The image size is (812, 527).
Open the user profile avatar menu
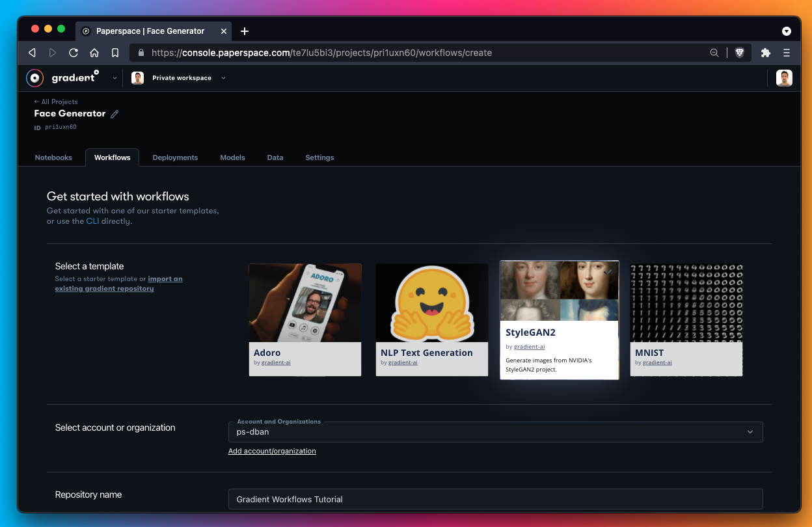coord(784,78)
